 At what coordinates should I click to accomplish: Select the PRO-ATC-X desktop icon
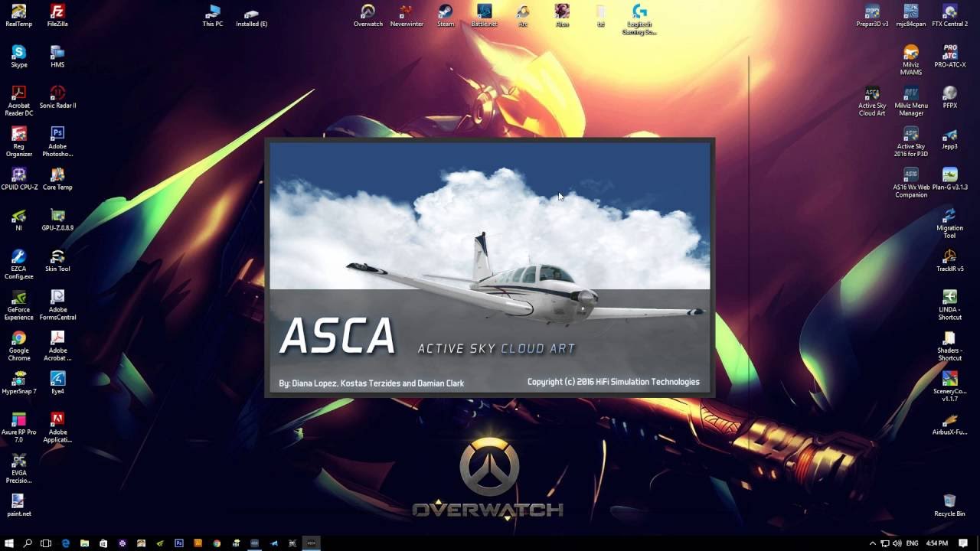(x=949, y=56)
